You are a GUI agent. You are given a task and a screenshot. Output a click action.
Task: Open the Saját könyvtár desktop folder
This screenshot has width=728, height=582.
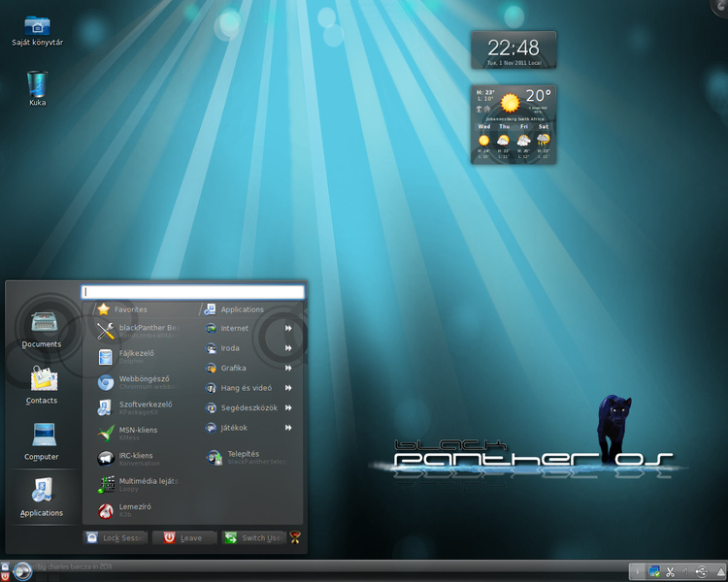point(37,31)
